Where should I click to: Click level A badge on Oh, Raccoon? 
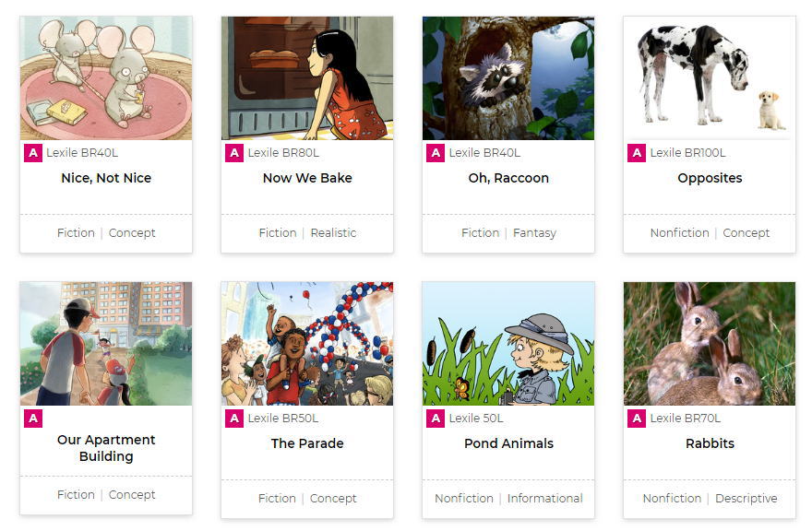[x=436, y=153]
